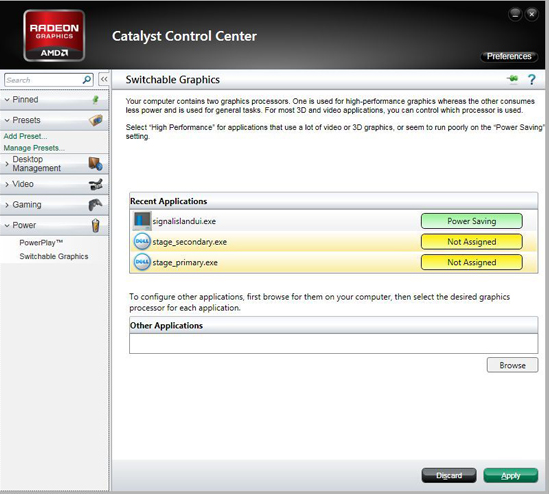Click the search magnifier icon
Viewport: 551px width, 495px height.
[x=86, y=80]
